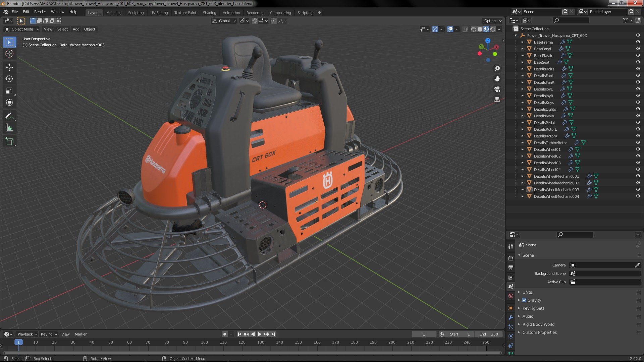The width and height of the screenshot is (644, 362).
Task: Select the Transform tool
Action: coord(9,103)
